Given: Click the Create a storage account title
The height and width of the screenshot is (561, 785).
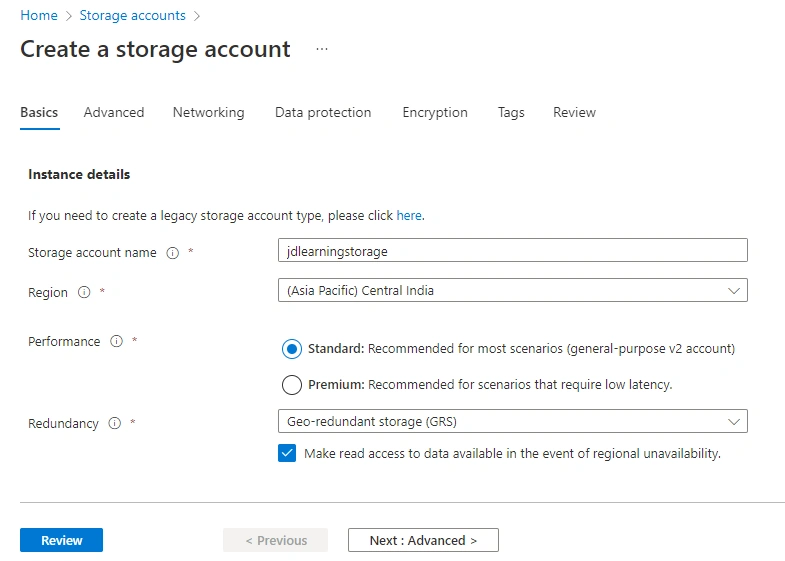Looking at the screenshot, I should (x=155, y=50).
